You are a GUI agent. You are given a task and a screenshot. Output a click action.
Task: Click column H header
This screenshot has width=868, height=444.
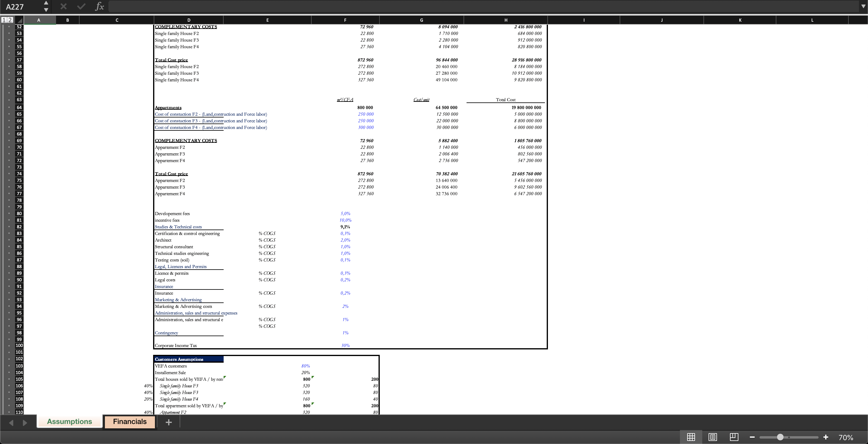click(505, 20)
